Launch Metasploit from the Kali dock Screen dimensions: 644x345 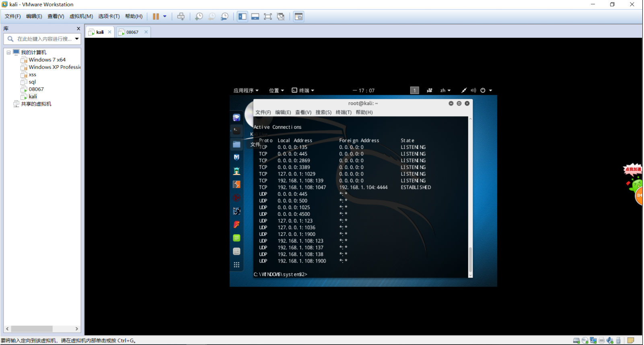click(237, 157)
